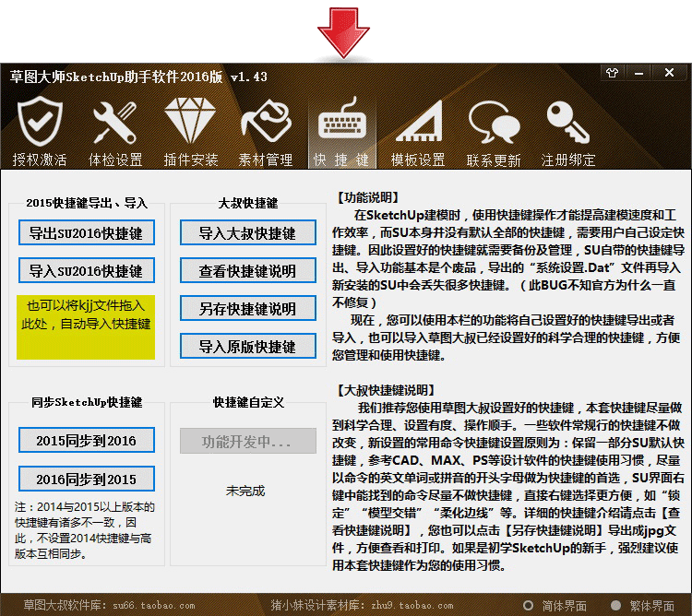The image size is (692, 616).
Task: Click 查看快捷键说明 button
Action: 248,270
